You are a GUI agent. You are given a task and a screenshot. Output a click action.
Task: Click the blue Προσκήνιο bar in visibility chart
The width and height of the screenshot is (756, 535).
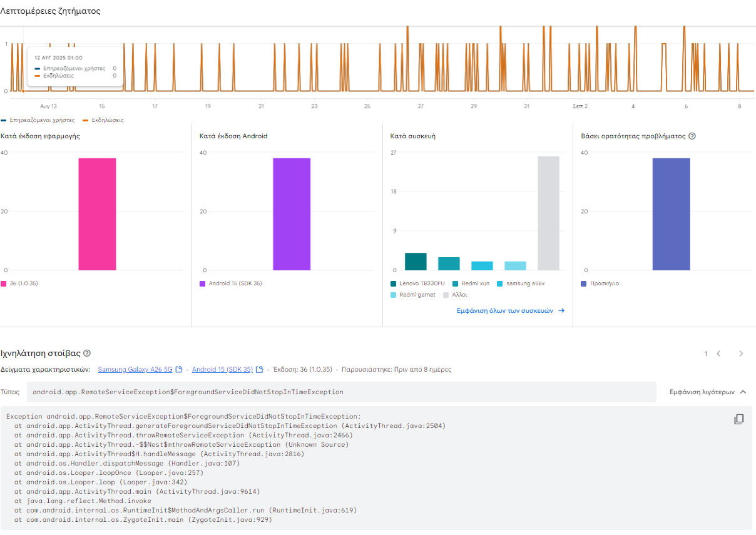click(671, 214)
